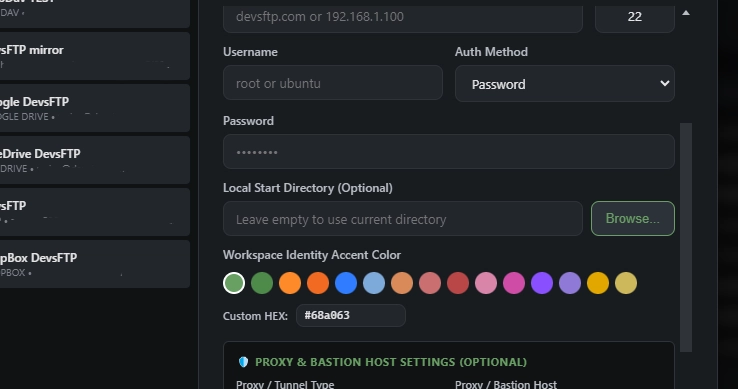This screenshot has height=389, width=738.
Task: Select the bright orange accent swatch
Action: click(x=290, y=283)
